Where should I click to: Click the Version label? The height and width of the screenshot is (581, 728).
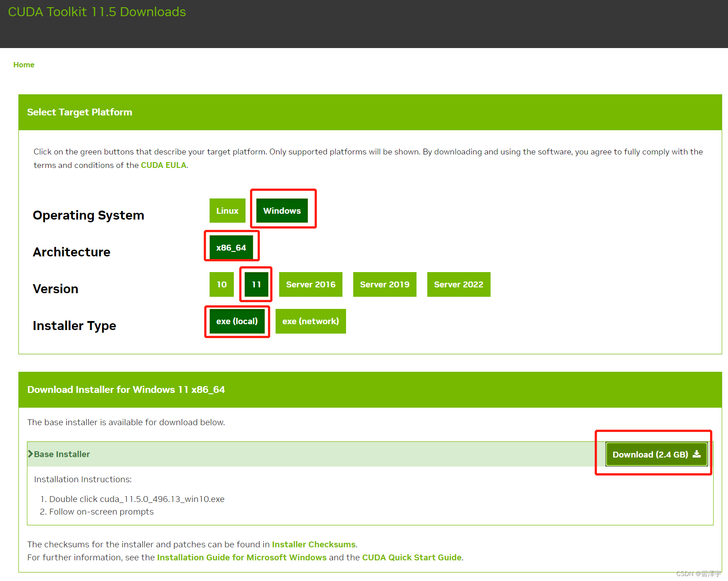click(x=55, y=289)
